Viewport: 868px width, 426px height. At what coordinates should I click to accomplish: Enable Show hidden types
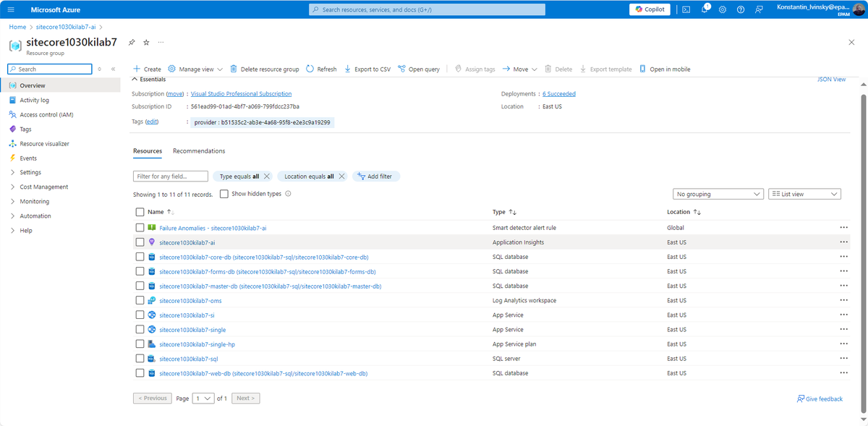(x=224, y=193)
